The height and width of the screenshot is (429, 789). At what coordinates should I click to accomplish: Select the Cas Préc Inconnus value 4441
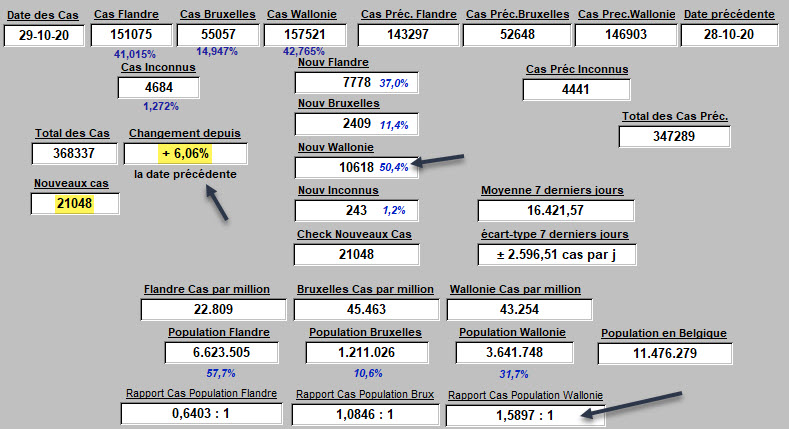coord(576,90)
